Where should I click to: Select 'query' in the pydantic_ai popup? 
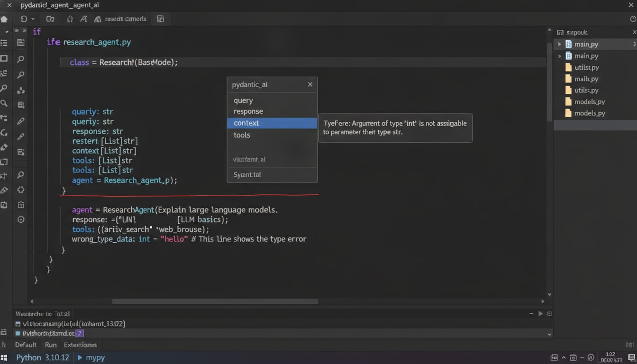click(272, 100)
